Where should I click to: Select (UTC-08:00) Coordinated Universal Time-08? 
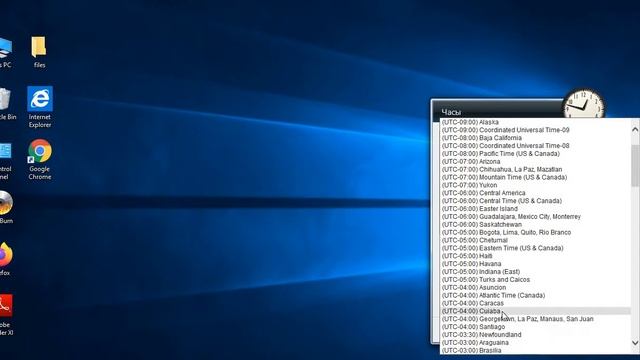pyautogui.click(x=535, y=146)
